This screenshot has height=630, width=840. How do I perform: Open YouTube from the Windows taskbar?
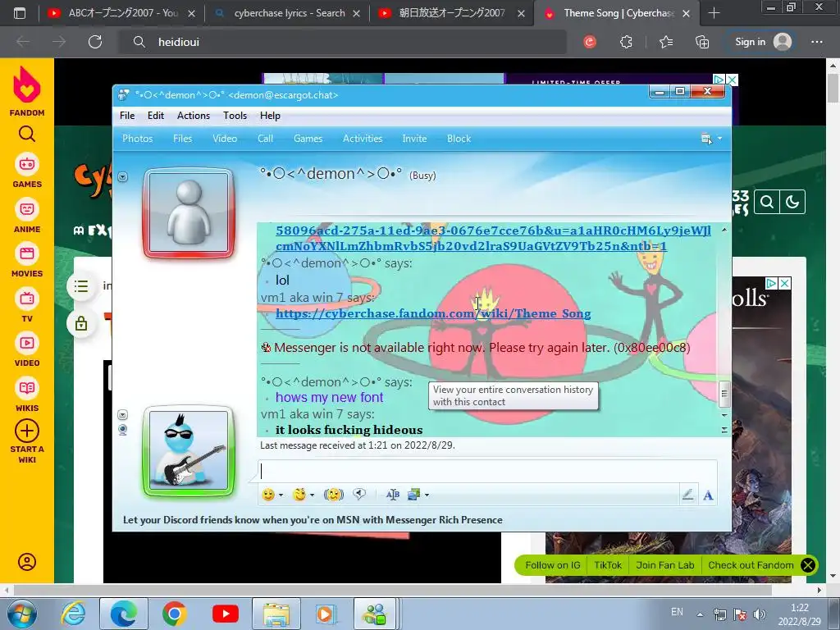coord(225,614)
